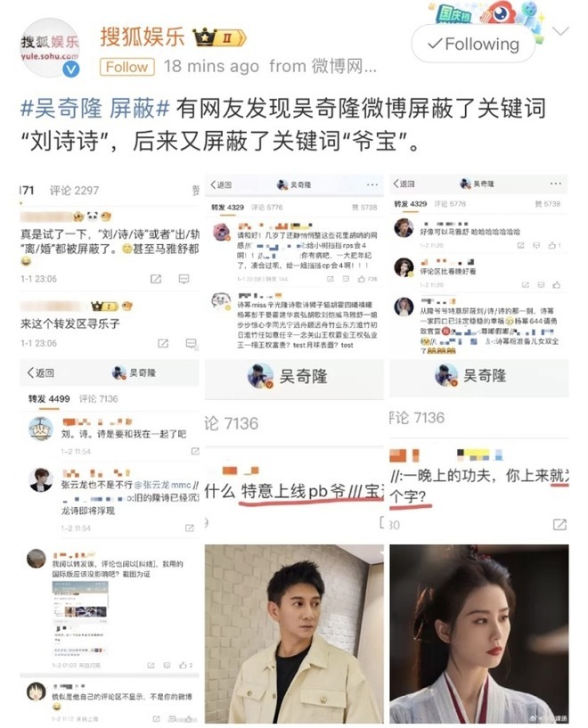
Task: Tap comment icon beside 1-1 23:06 first comment
Action: (x=184, y=279)
